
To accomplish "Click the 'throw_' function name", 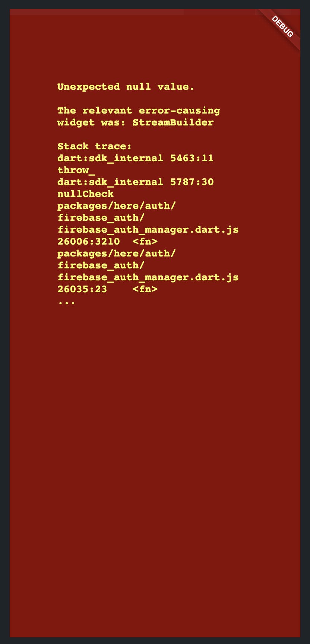I will click(x=76, y=170).
